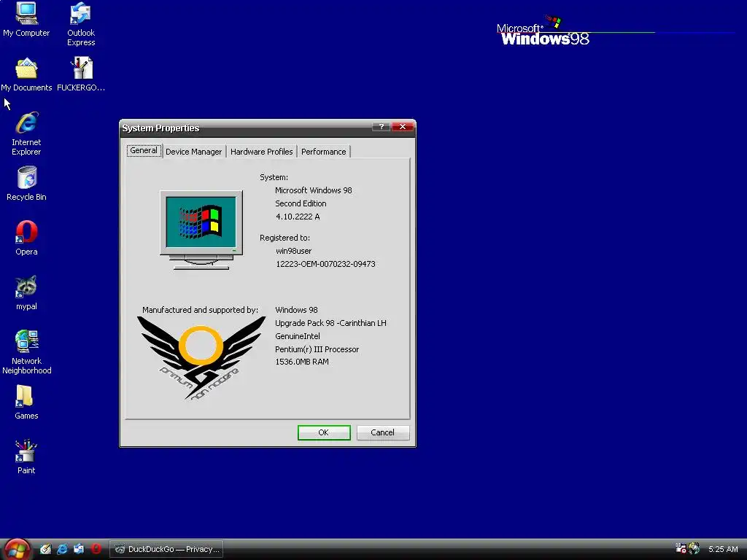Click the 1536.0MB RAM text

pos(302,362)
